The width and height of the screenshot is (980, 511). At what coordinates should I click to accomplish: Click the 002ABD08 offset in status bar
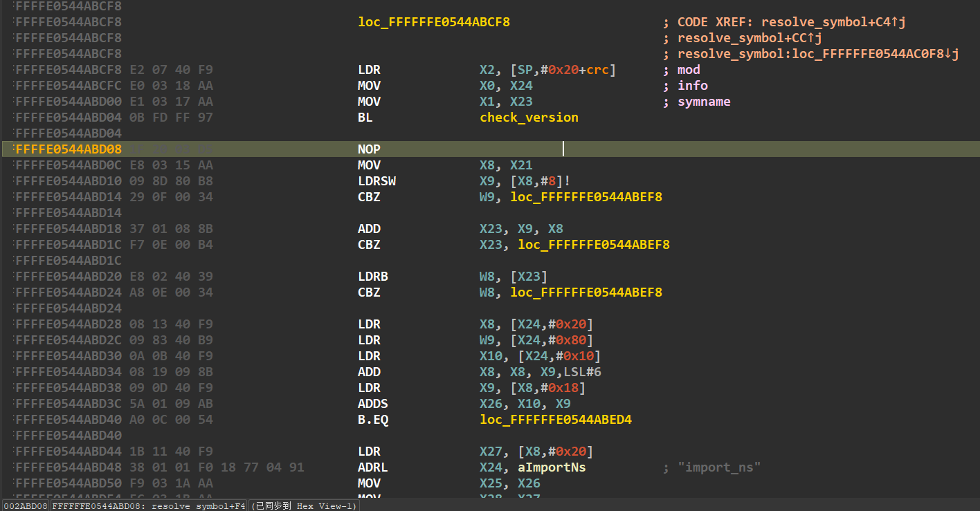coord(25,505)
